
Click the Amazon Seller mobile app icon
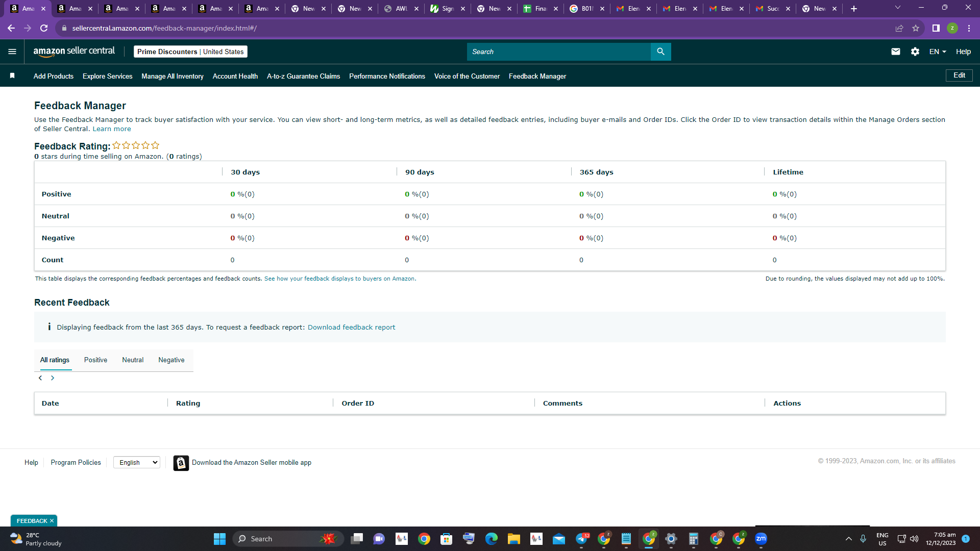181,463
